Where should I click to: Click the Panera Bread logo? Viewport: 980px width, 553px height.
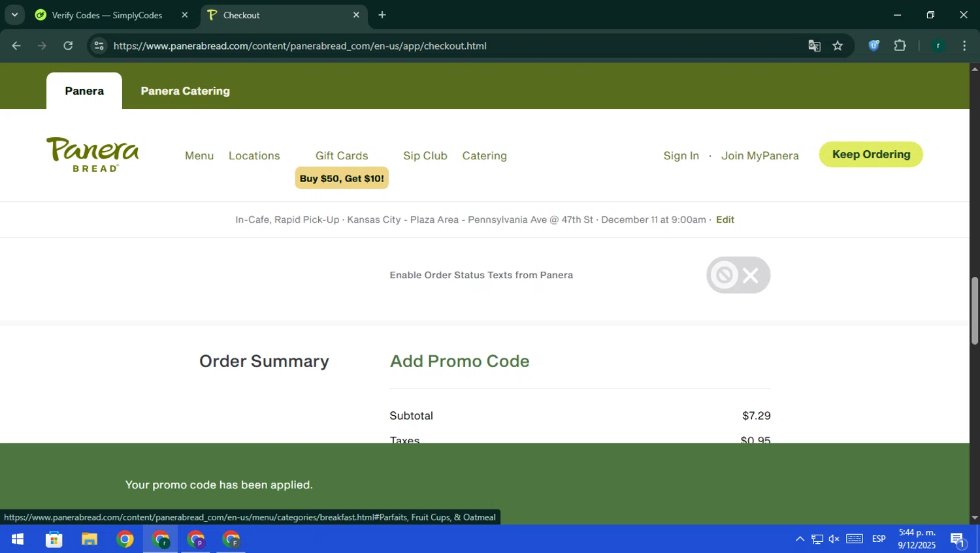(x=93, y=155)
